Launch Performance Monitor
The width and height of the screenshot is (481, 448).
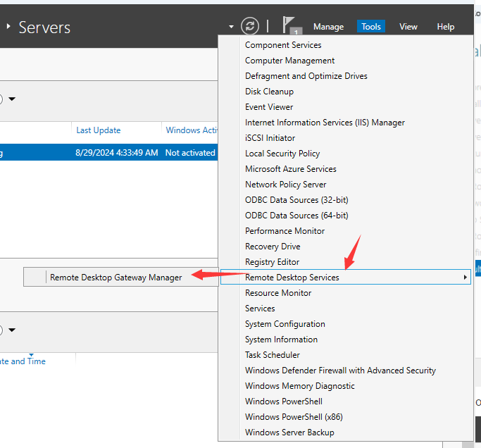pyautogui.click(x=285, y=231)
